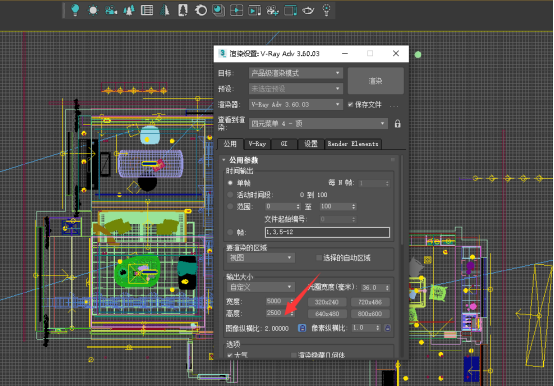Click the spinning ring toolbar icon
The height and width of the screenshot is (386, 554).
tap(201, 10)
